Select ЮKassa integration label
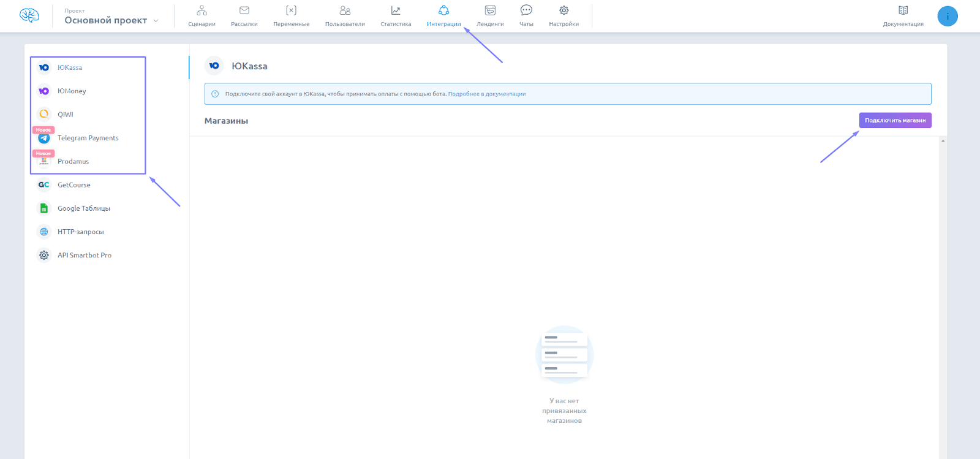The height and width of the screenshot is (459, 980). (70, 67)
